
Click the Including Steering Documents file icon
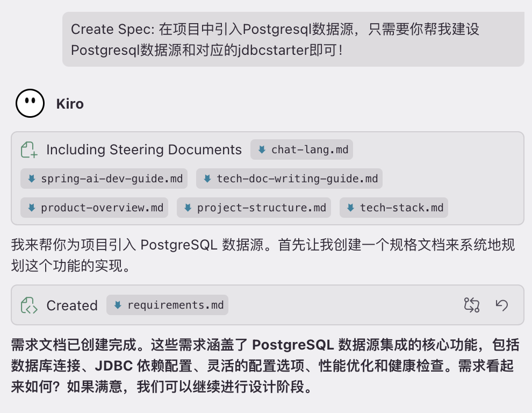point(29,149)
